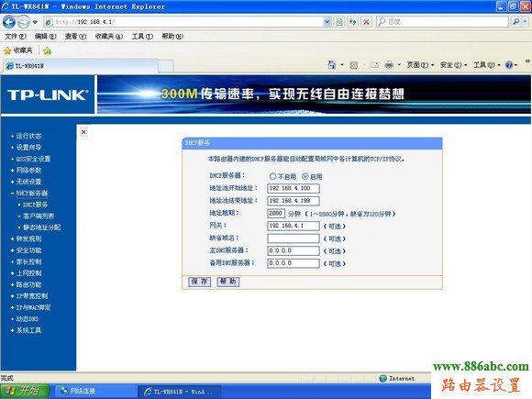Open the search provider dropdown arrow
Screen dimensions: 532x399
click(x=526, y=22)
